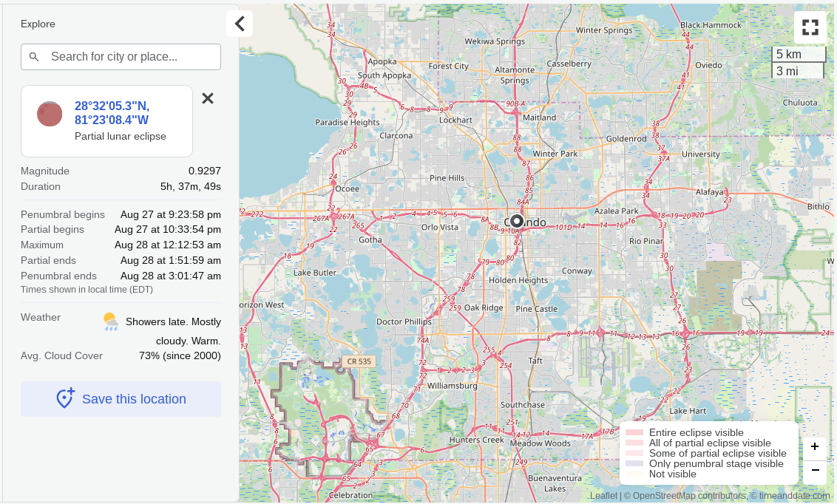
Task: Zoom in on the map
Action: [x=815, y=446]
